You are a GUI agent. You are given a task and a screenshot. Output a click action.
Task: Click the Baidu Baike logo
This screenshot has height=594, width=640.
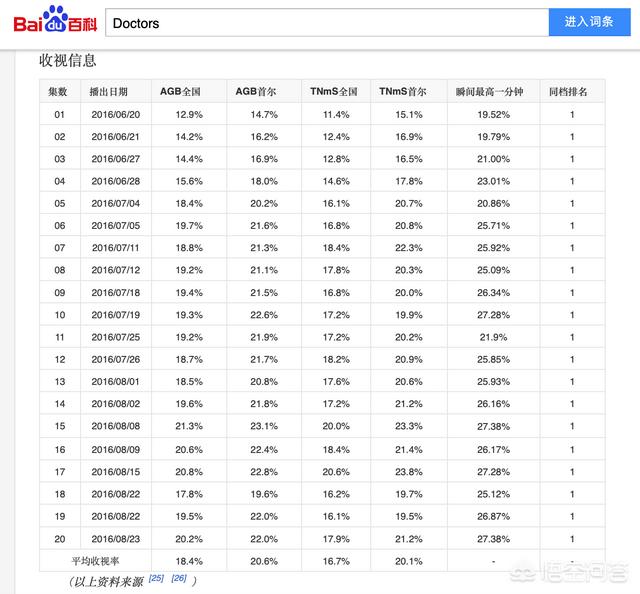(x=55, y=20)
